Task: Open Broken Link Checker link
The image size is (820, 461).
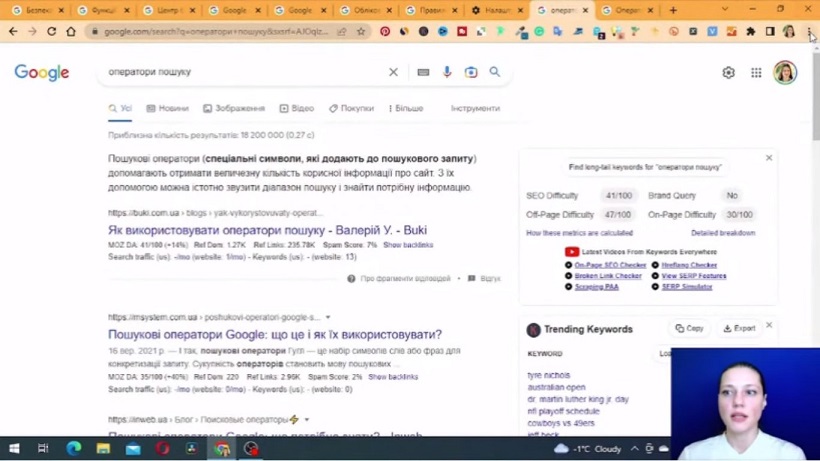Action: click(x=608, y=276)
